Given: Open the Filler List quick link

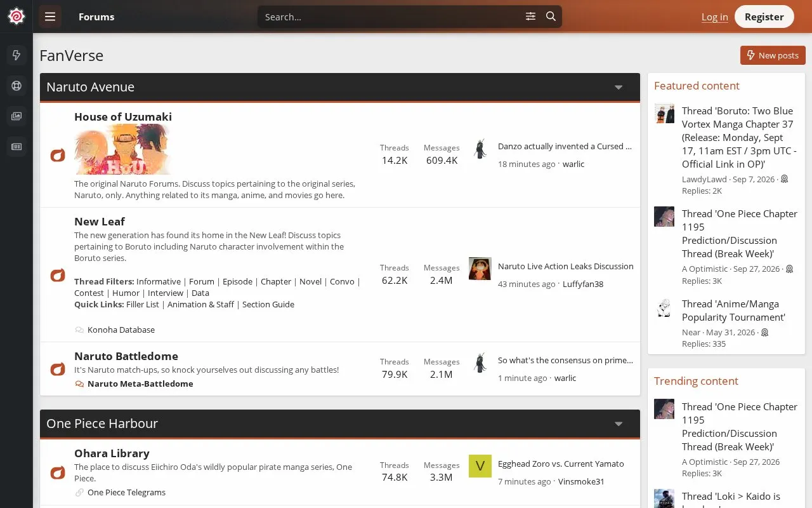Looking at the screenshot, I should pos(143,305).
